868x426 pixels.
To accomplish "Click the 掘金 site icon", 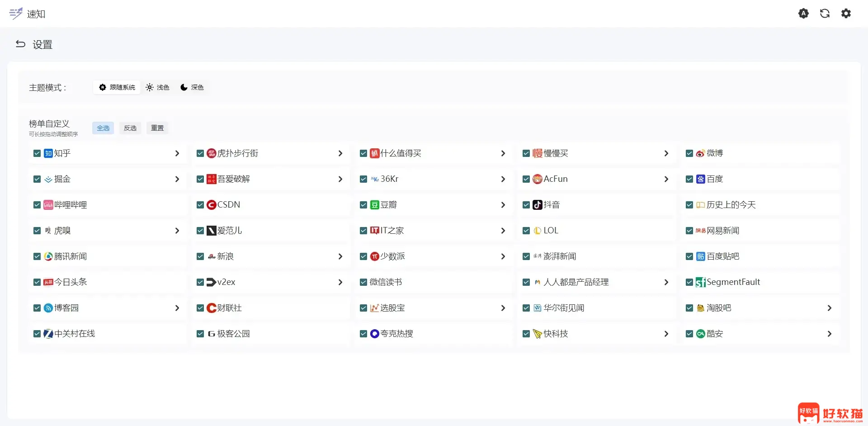I will [48, 179].
